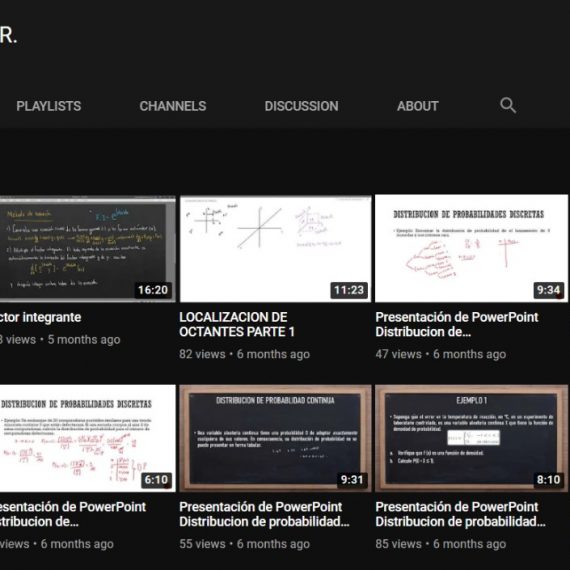Image resolution: width=570 pixels, height=570 pixels.
Task: Click the channel search magnifier icon
Action: pyautogui.click(x=508, y=105)
